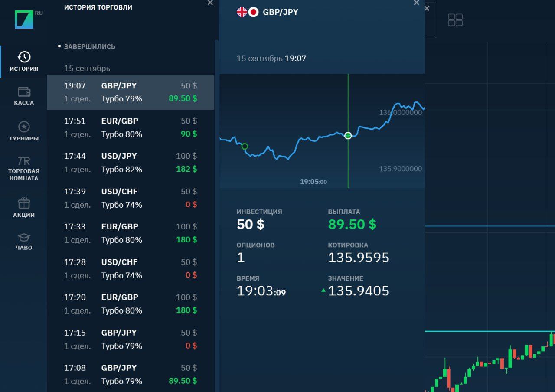Click Турбо 82% label in USD/JPY row
The width and height of the screenshot is (555, 392).
tap(122, 169)
